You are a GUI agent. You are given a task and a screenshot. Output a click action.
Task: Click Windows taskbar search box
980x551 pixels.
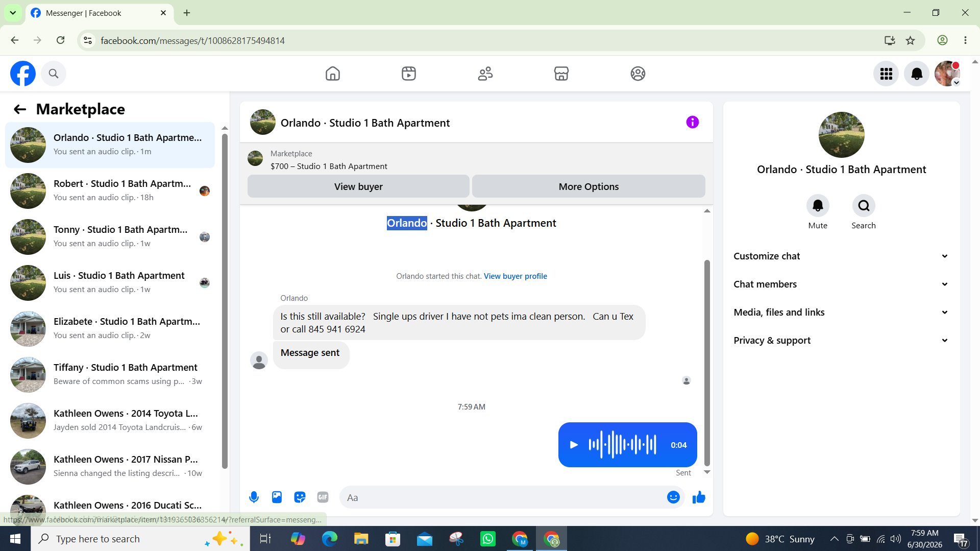[140, 539]
